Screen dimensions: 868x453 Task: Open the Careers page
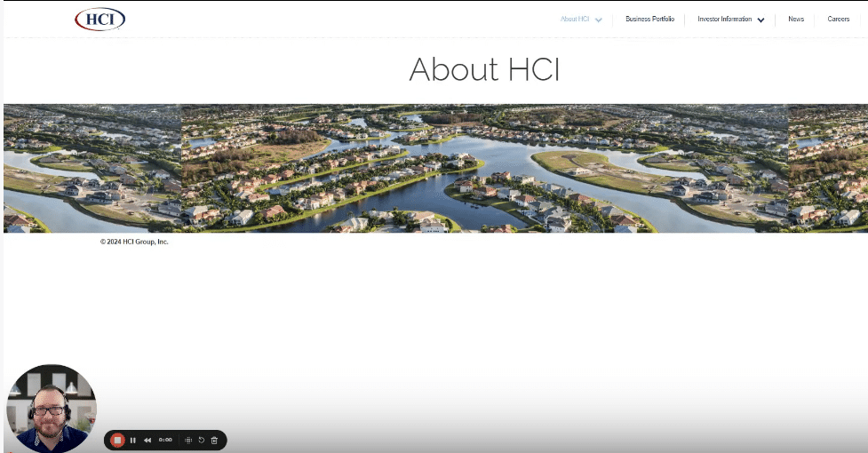(x=838, y=19)
